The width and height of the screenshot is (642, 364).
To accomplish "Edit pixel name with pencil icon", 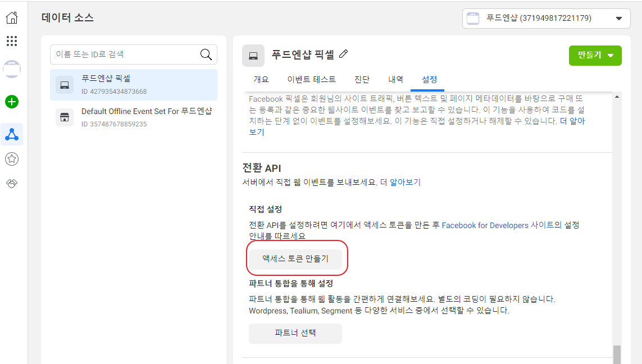I will click(x=344, y=53).
